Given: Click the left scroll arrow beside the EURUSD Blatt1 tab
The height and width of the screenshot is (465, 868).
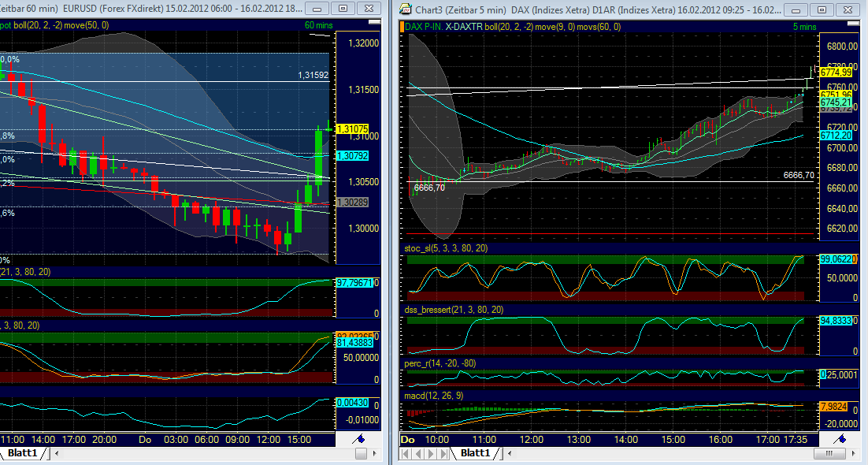Looking at the screenshot, I should (57, 453).
